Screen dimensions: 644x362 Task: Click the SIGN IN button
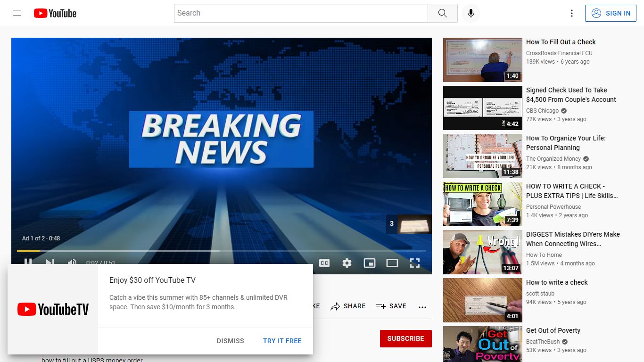pyautogui.click(x=611, y=13)
